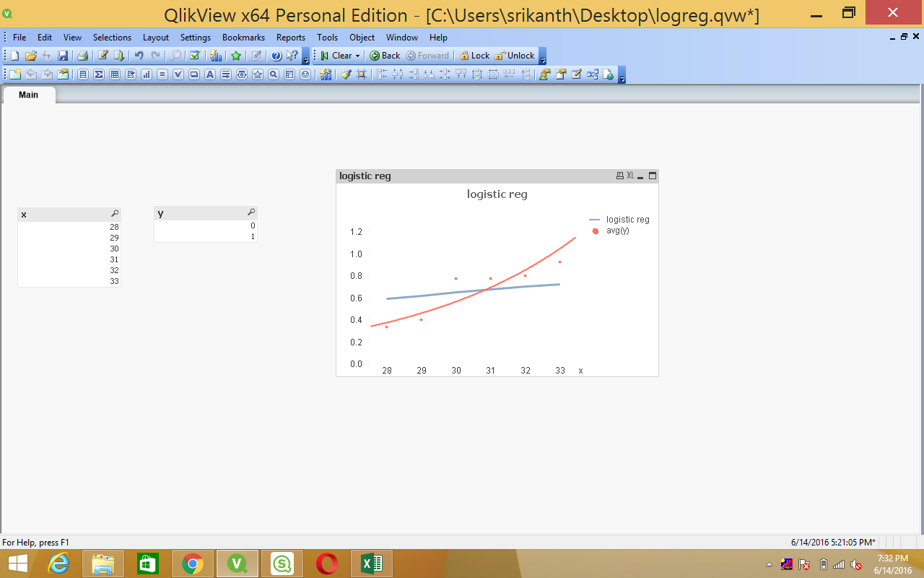Expand the Clear button dropdown arrow
The height and width of the screenshot is (578, 924).
(x=357, y=56)
